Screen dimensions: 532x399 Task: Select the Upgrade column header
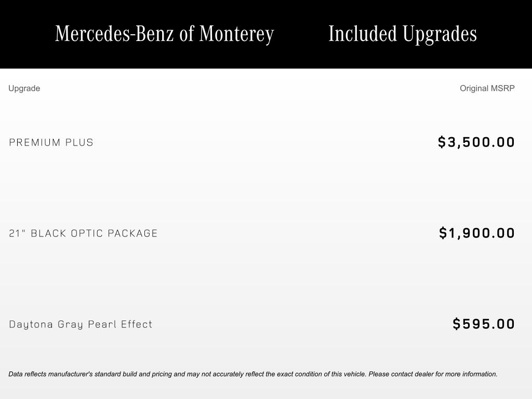[24, 88]
